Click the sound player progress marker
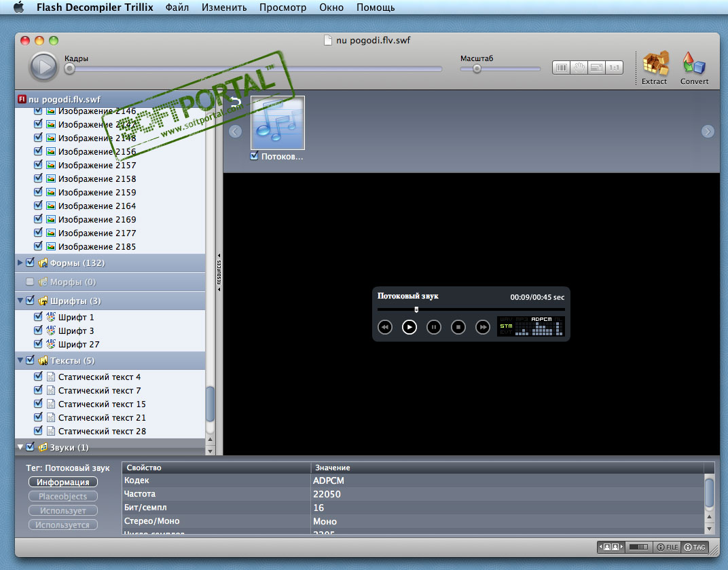728x570 pixels. (416, 309)
